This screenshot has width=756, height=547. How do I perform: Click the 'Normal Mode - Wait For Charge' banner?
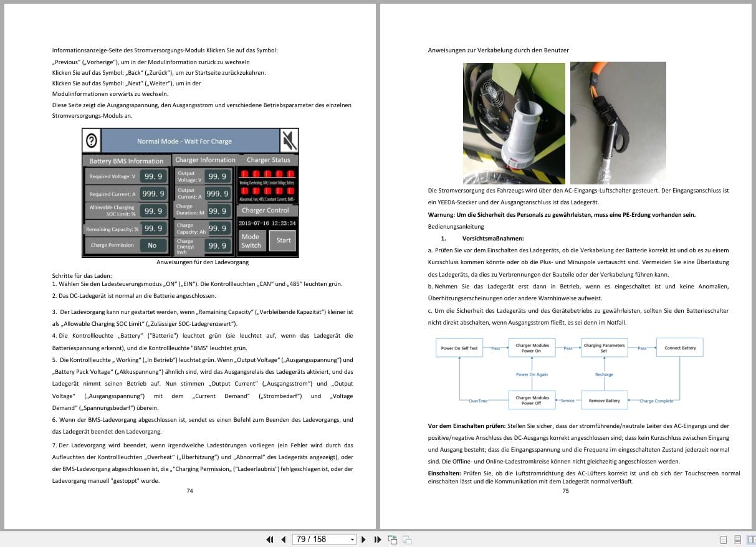click(190, 141)
